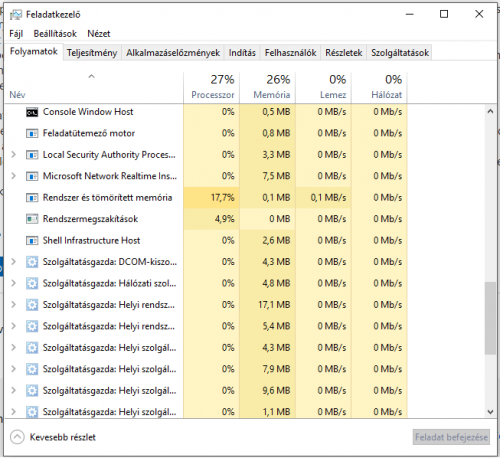Viewport: 500px width, 458px height.
Task: Click the Feladatkezelő title bar app icon
Action: [15, 15]
